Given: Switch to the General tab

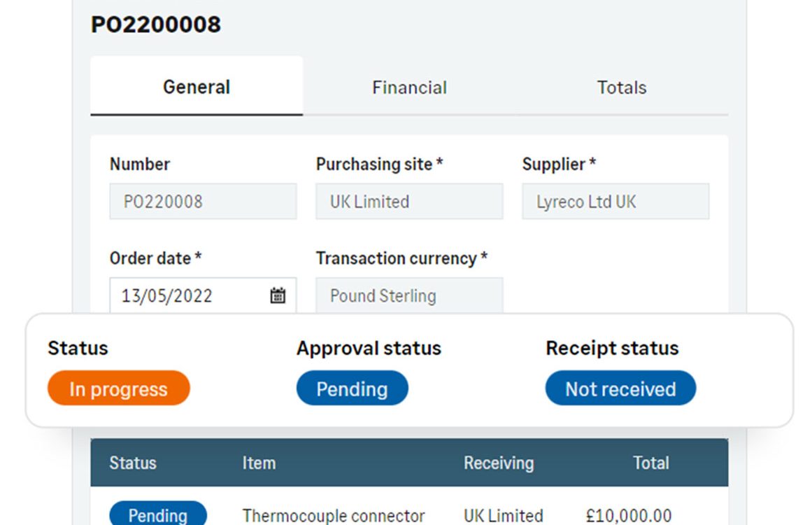Looking at the screenshot, I should (197, 86).
